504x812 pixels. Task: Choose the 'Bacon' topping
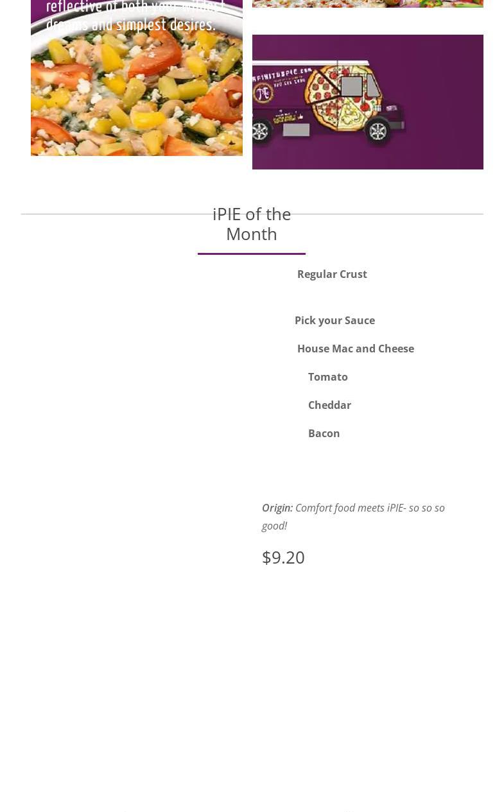(x=324, y=433)
